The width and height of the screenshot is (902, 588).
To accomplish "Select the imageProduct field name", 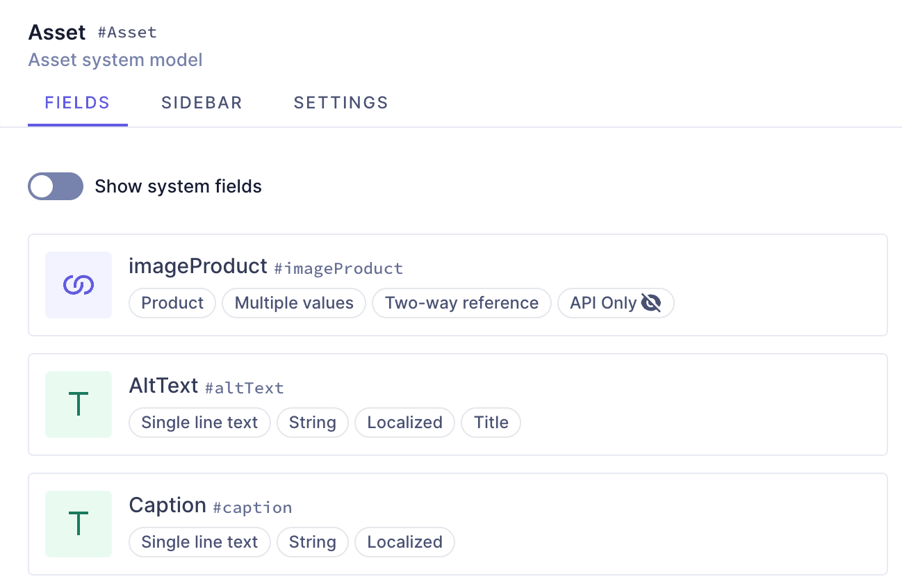I will coord(198,266).
